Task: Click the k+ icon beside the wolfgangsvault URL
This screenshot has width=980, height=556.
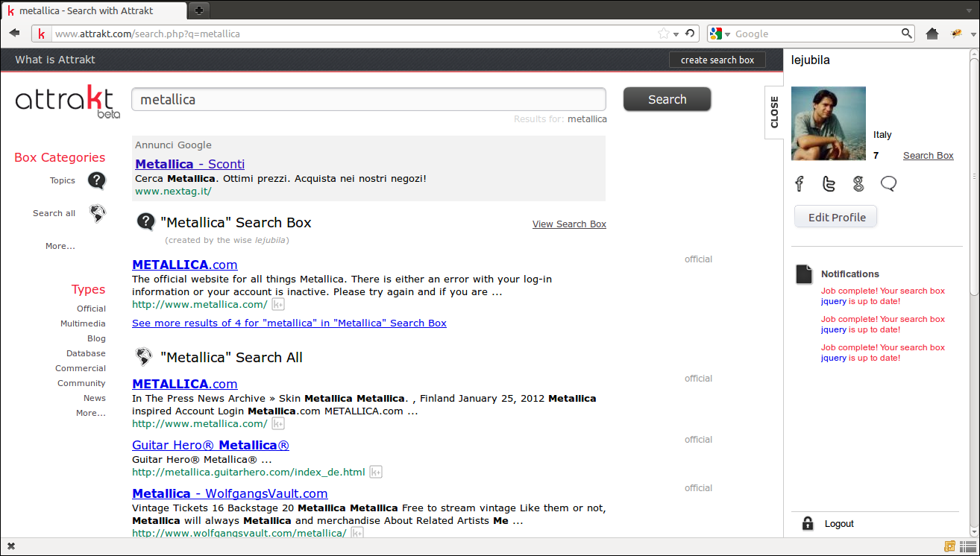Action: [x=357, y=533]
